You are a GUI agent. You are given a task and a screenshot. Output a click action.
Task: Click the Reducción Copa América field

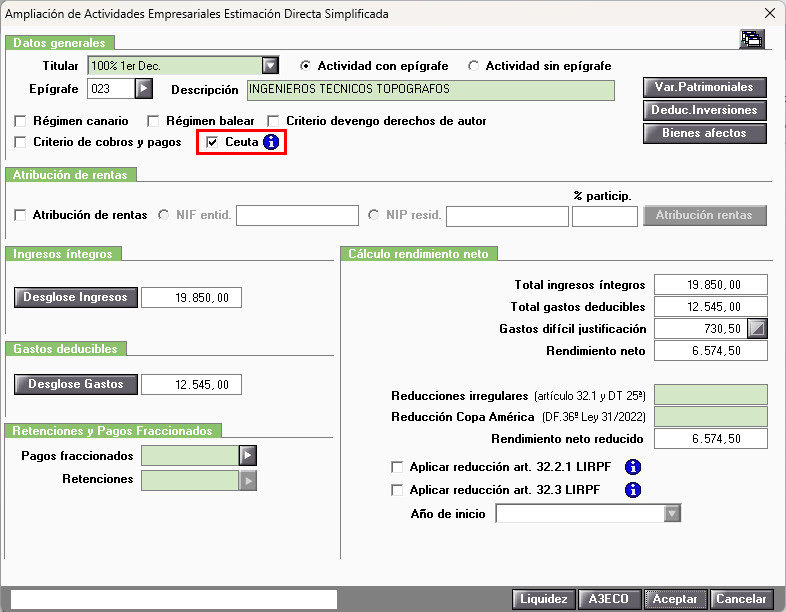(711, 417)
